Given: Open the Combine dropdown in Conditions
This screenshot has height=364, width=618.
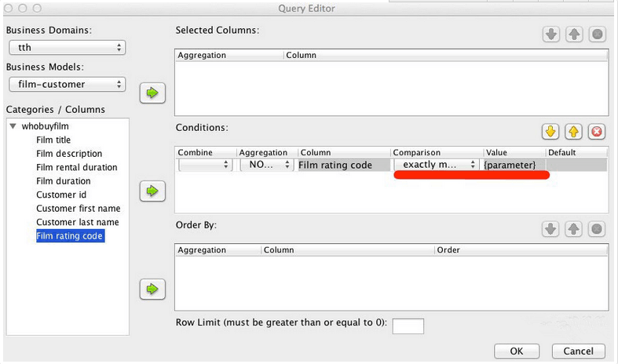Looking at the screenshot, I should tap(205, 165).
